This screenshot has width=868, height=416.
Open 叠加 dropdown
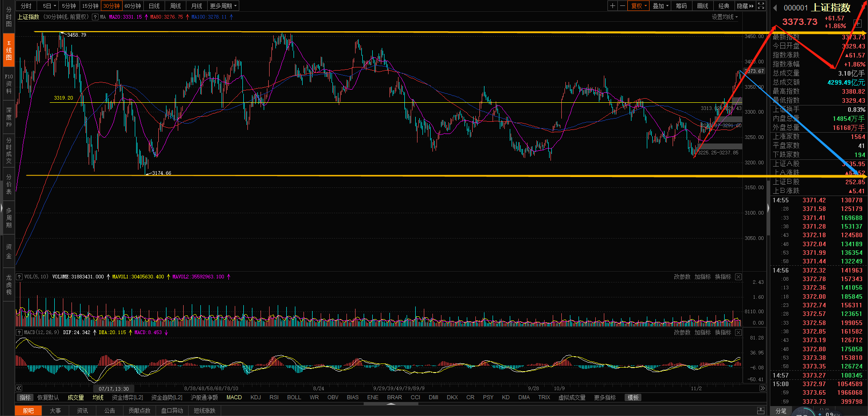(x=660, y=6)
